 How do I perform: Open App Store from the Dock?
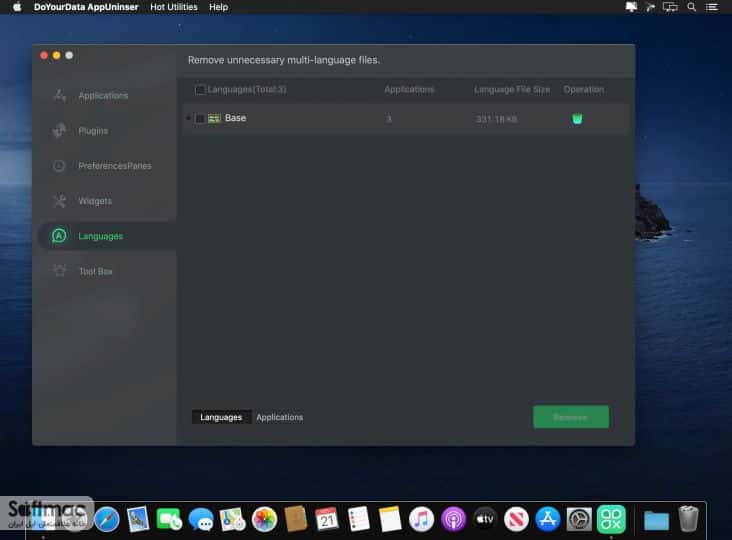click(548, 519)
